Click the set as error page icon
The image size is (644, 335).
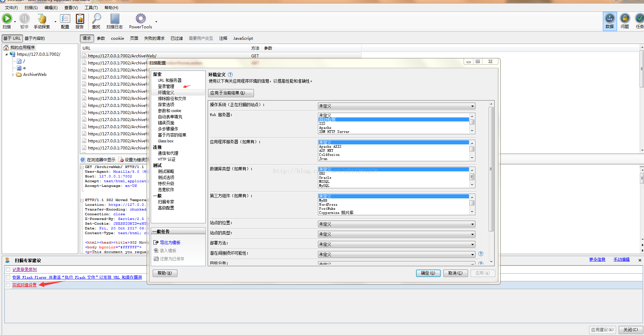coord(122,160)
